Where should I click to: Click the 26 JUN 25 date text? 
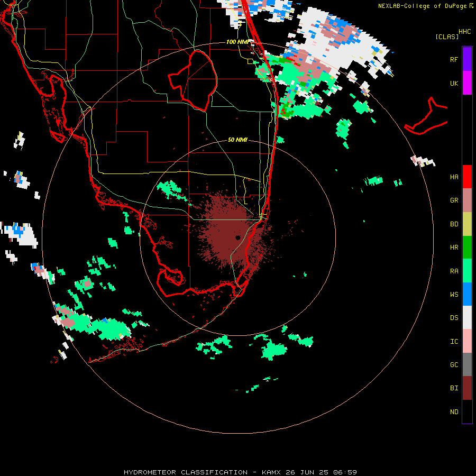[307, 472]
